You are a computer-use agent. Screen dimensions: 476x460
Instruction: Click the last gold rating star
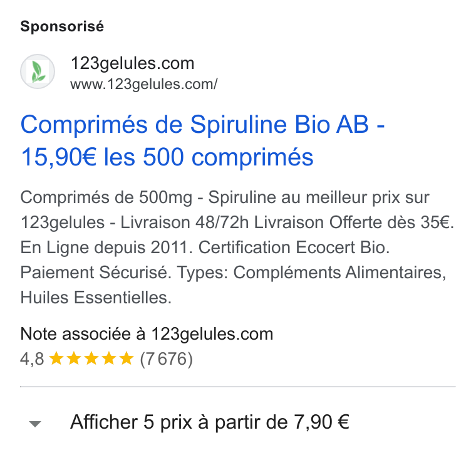[127, 358]
